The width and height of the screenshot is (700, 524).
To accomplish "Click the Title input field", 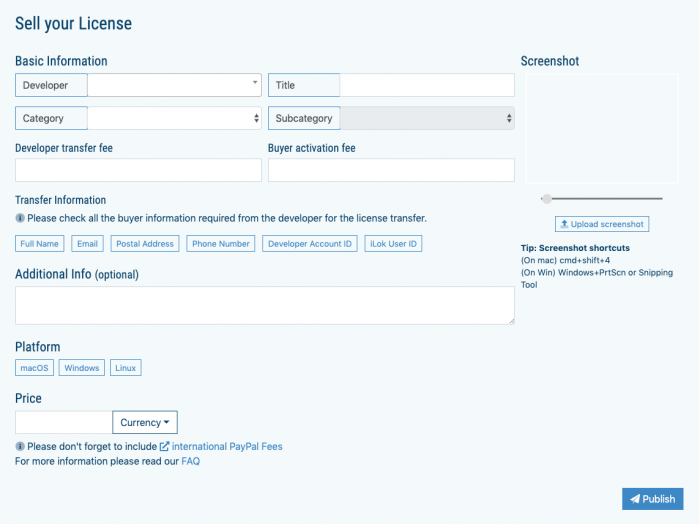I will click(x=426, y=85).
